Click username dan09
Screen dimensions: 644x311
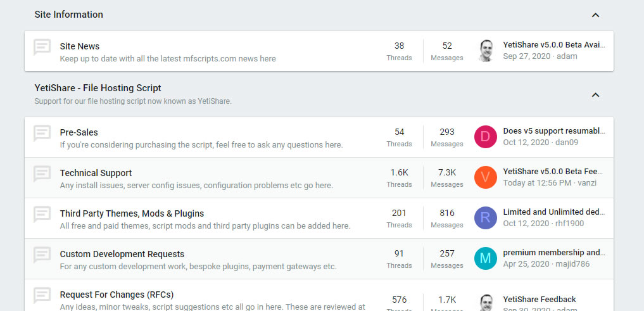566,142
